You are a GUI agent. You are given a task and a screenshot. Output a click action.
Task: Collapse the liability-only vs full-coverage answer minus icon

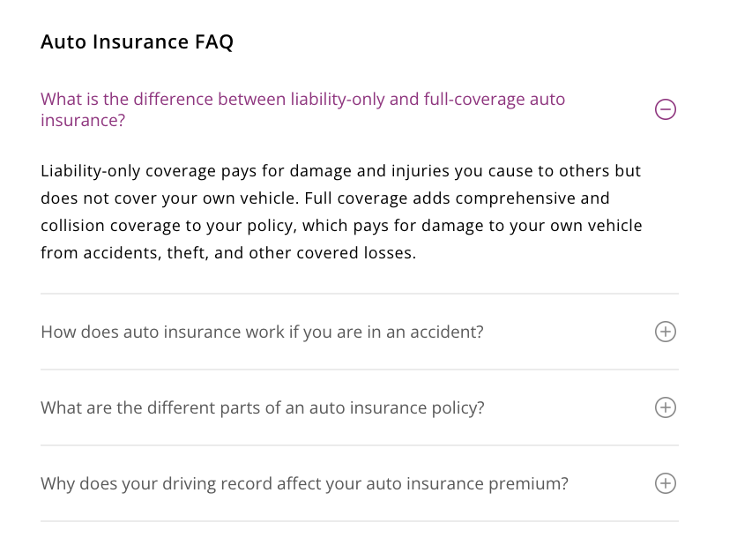pyautogui.click(x=666, y=109)
